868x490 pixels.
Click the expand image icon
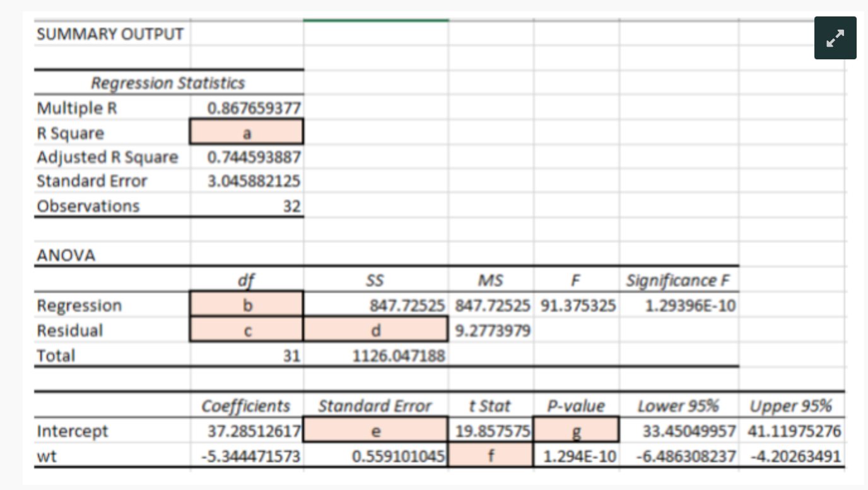pyautogui.click(x=835, y=39)
